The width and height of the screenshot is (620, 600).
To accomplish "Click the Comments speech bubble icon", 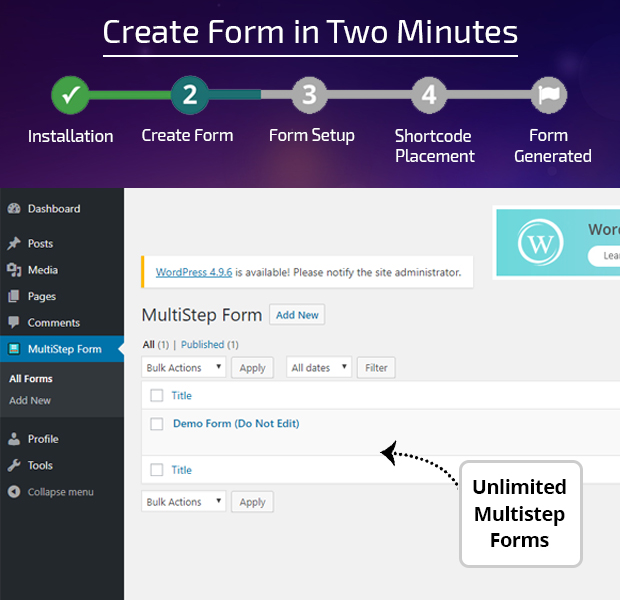I will click(x=14, y=323).
